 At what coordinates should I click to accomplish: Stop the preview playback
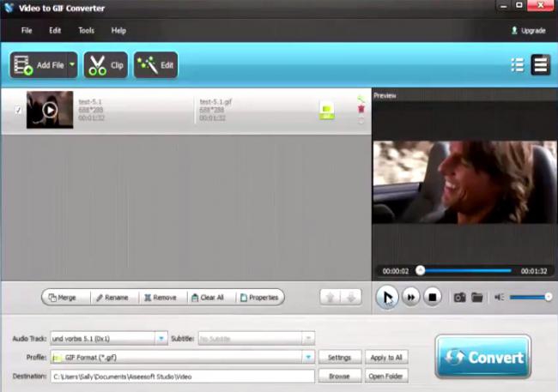(x=433, y=297)
